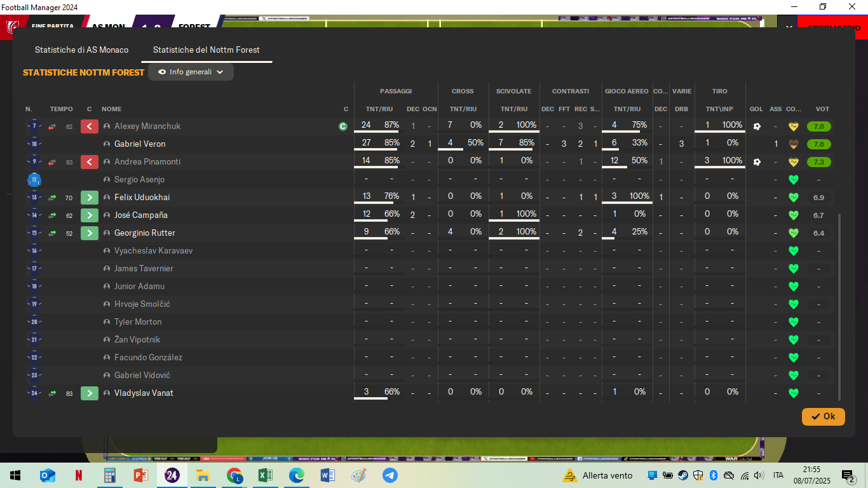
Task: Sort by the NOME column header
Action: click(x=111, y=109)
